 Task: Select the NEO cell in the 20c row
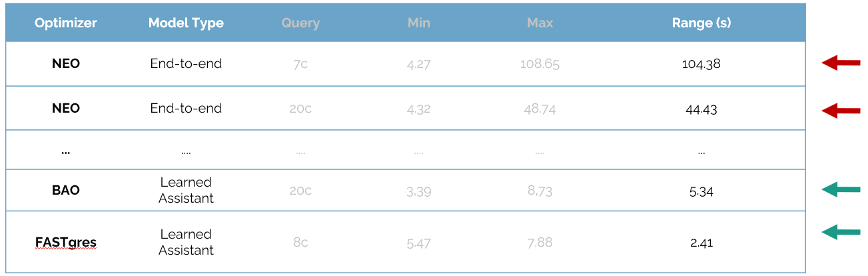click(66, 108)
